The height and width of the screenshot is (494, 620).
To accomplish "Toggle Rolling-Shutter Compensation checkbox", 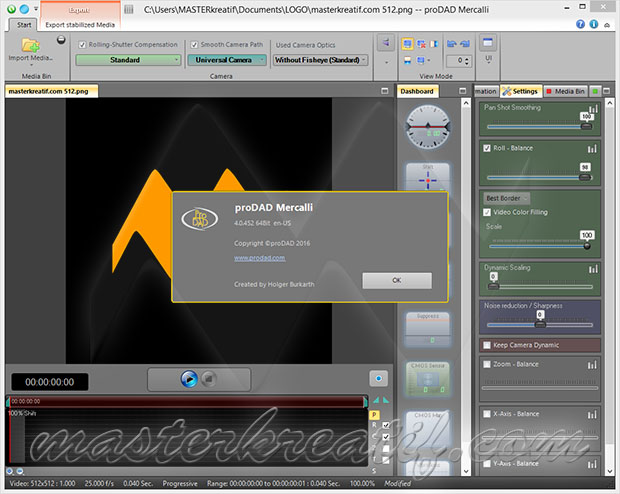I will click(82, 45).
